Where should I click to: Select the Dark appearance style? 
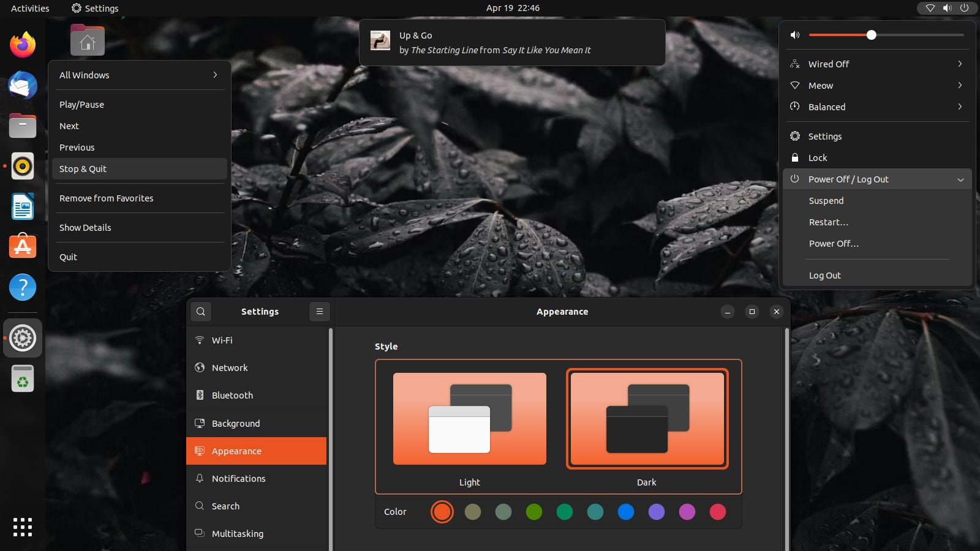point(646,419)
